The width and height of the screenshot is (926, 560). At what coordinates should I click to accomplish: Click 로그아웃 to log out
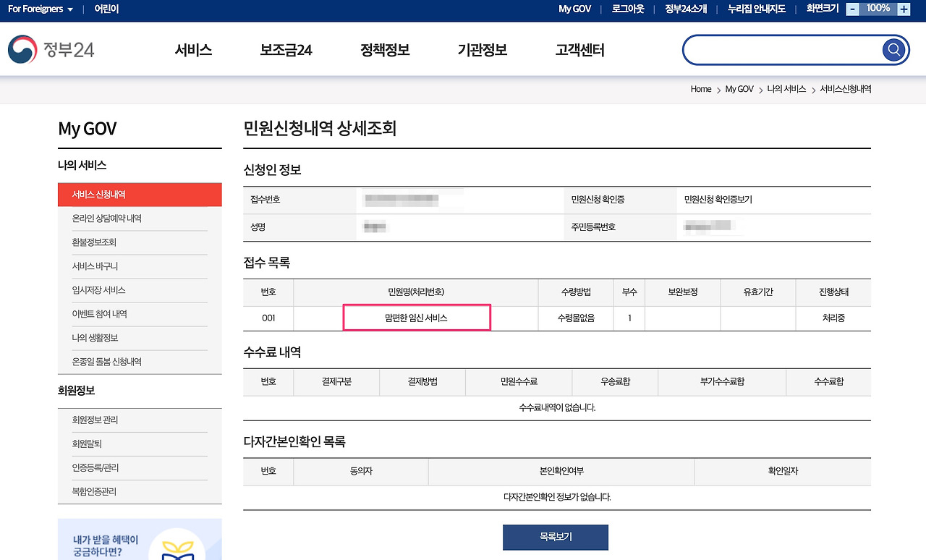pyautogui.click(x=628, y=9)
